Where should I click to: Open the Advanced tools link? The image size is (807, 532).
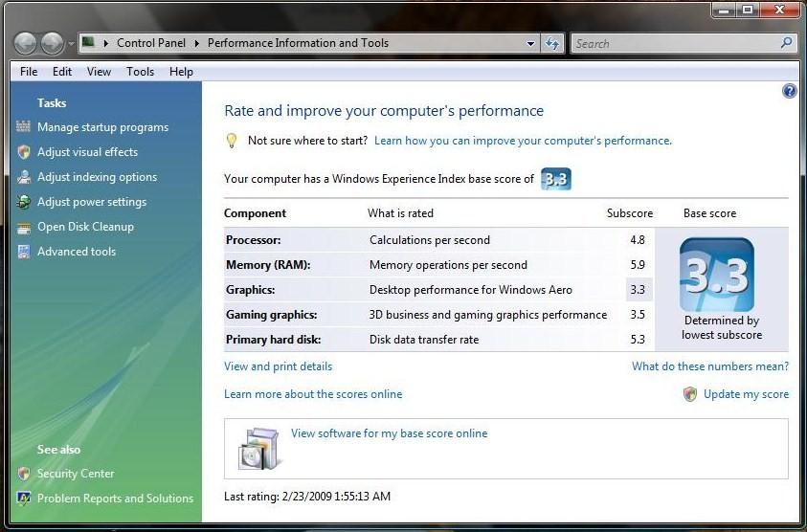point(77,252)
